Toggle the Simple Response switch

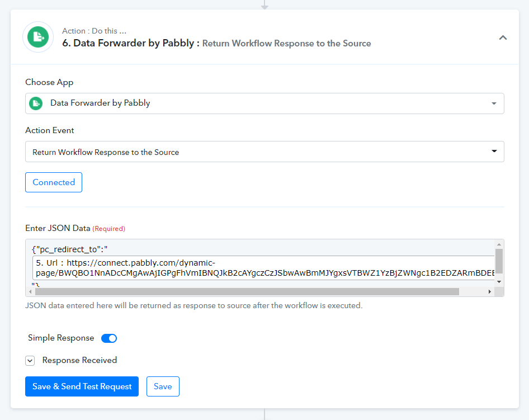tap(109, 338)
